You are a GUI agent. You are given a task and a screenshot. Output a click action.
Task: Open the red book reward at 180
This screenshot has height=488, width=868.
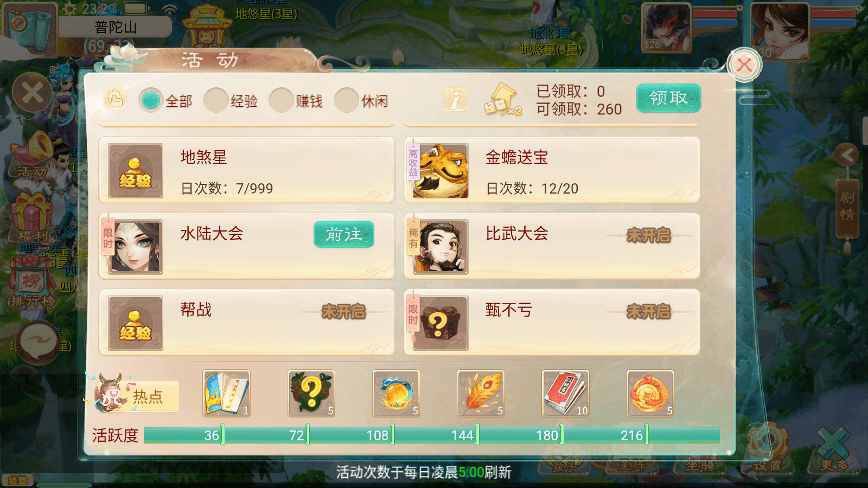click(565, 394)
